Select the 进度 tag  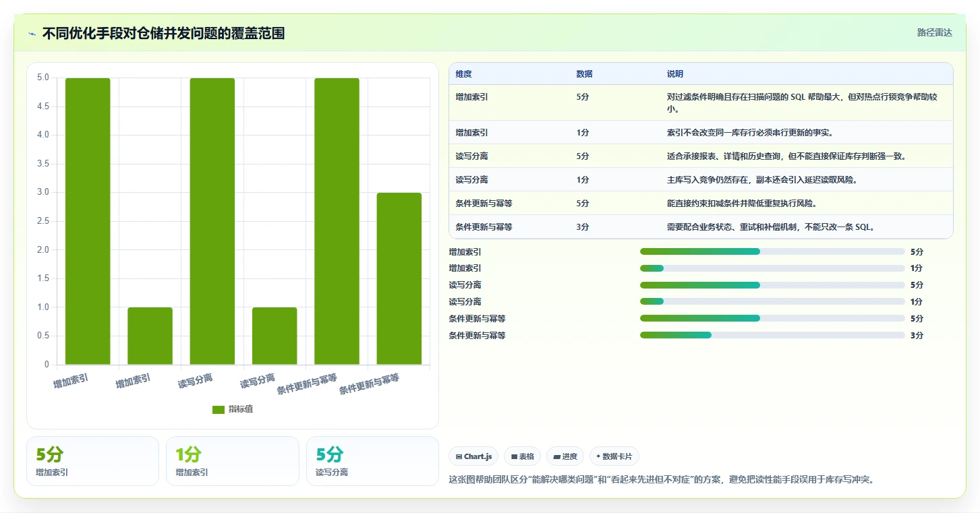point(565,456)
